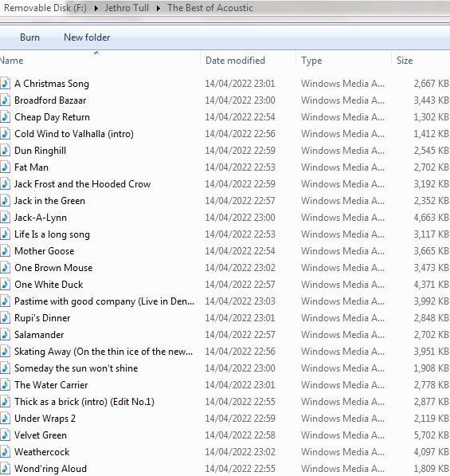The width and height of the screenshot is (450, 476).
Task: Sort files by the Size column header
Action: [x=405, y=61]
